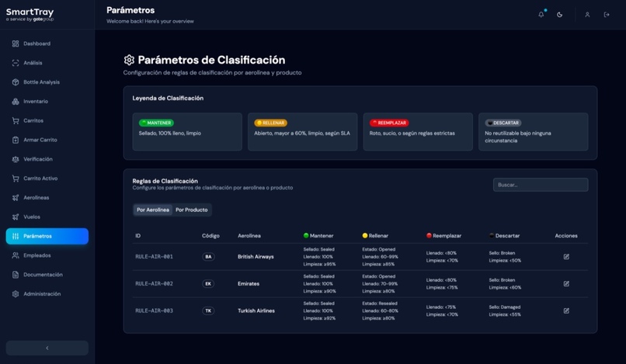The width and height of the screenshot is (626, 364).
Task: Click the Aerolíneas plane icon
Action: tap(16, 198)
